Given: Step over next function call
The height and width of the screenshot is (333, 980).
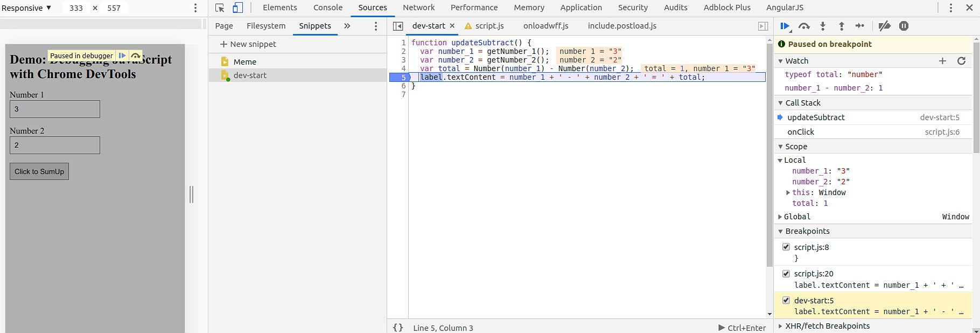Looking at the screenshot, I should [804, 26].
